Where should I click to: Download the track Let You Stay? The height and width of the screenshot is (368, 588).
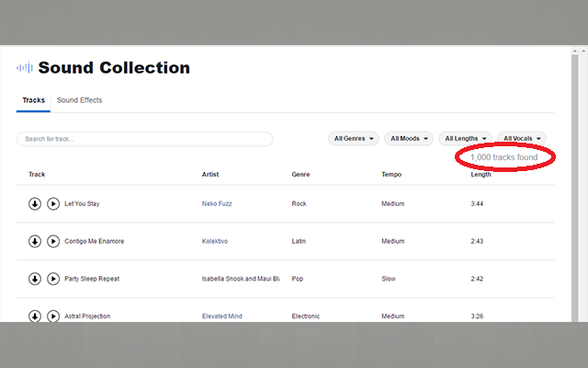(x=35, y=203)
